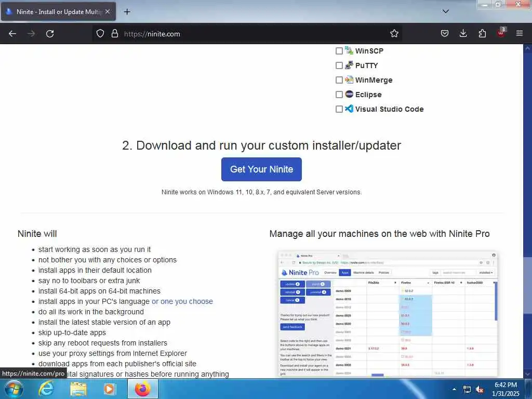The image size is (532, 399).
Task: Expand the list all tabs chevron
Action: [446, 11]
